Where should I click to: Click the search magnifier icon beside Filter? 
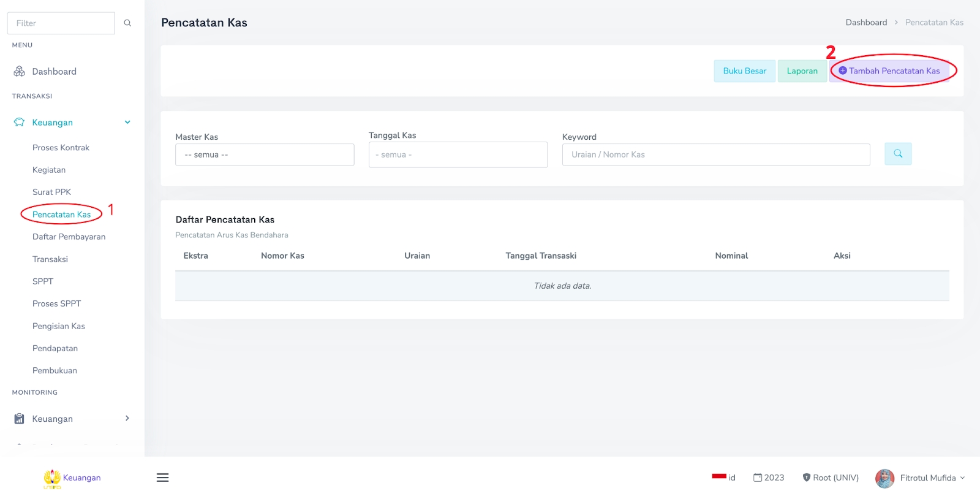coord(127,23)
